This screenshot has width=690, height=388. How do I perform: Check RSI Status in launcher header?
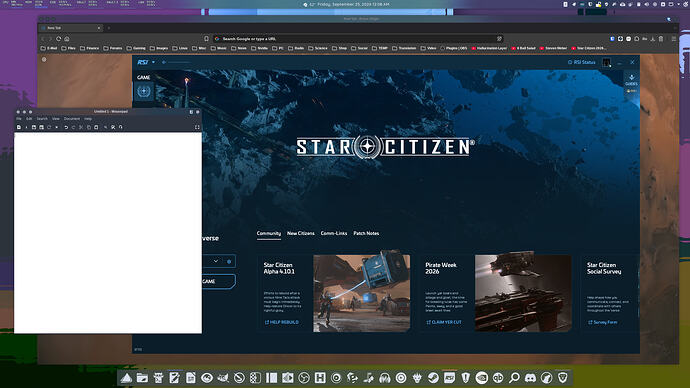tap(581, 62)
